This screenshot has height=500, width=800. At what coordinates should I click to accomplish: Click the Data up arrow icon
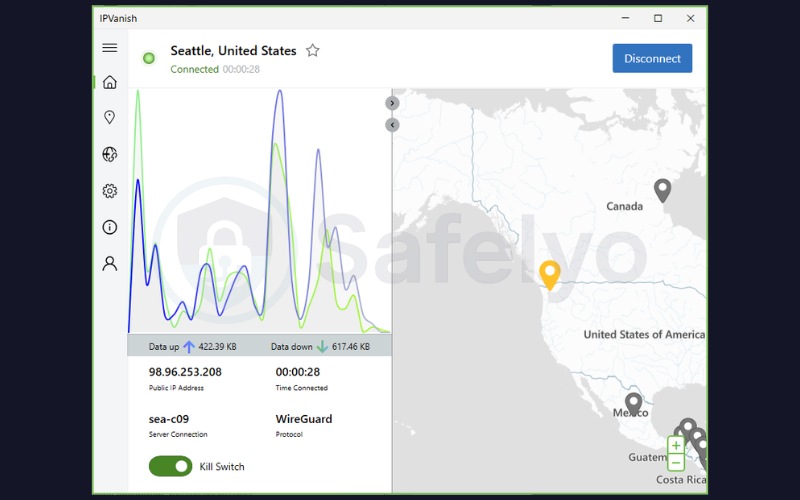pyautogui.click(x=189, y=347)
